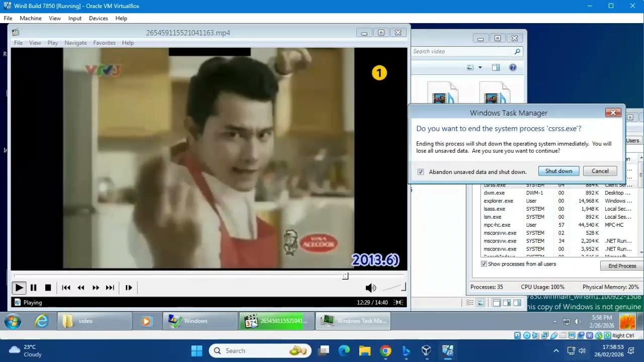The width and height of the screenshot is (644, 362).
Task: Click the status bar audio icon beside 12:29 / 14:40
Action: [398, 302]
